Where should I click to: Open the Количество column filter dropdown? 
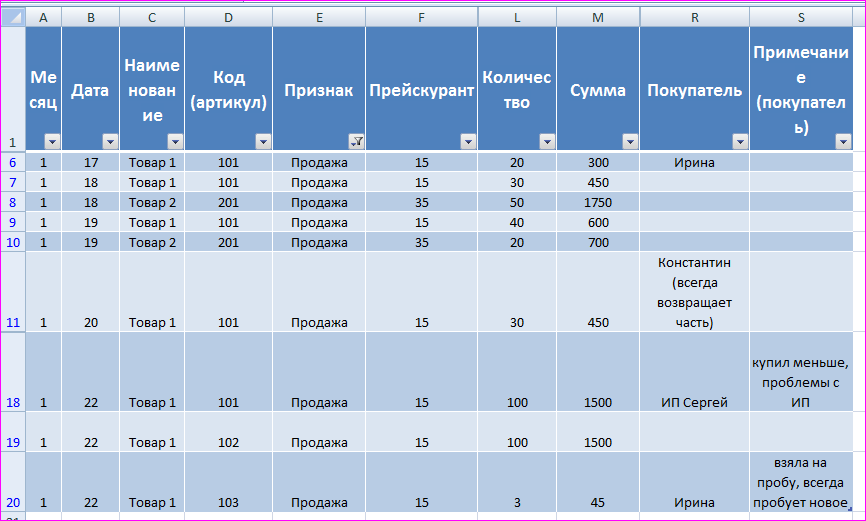click(x=547, y=142)
